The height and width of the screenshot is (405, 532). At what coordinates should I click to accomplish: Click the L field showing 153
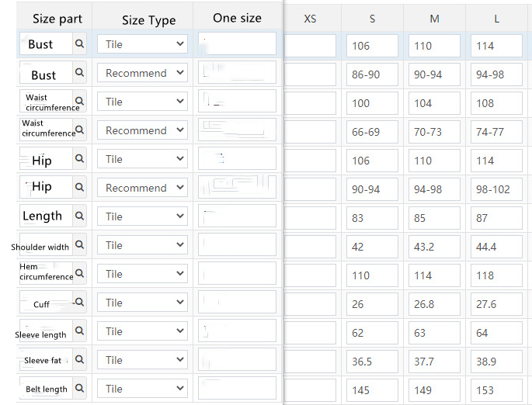(x=496, y=390)
